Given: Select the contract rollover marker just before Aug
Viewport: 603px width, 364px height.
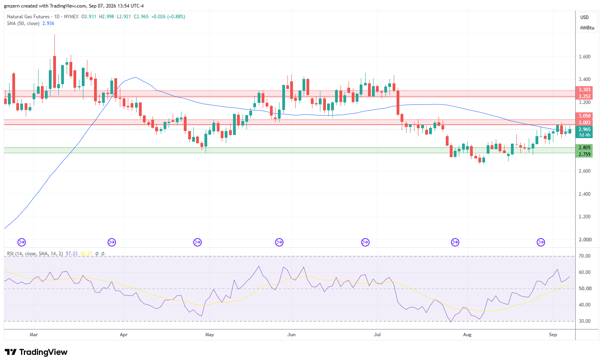Looking at the screenshot, I should point(455,242).
